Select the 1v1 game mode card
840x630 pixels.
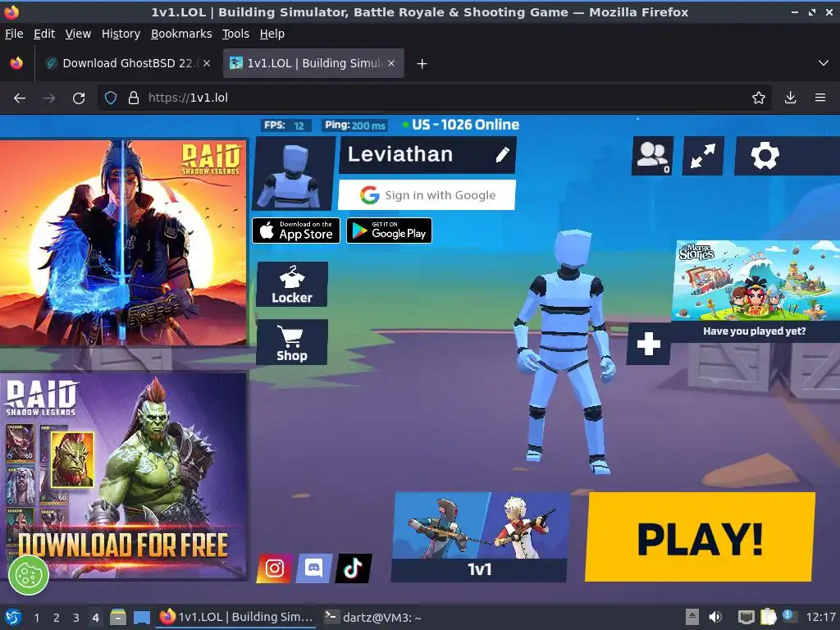click(479, 537)
